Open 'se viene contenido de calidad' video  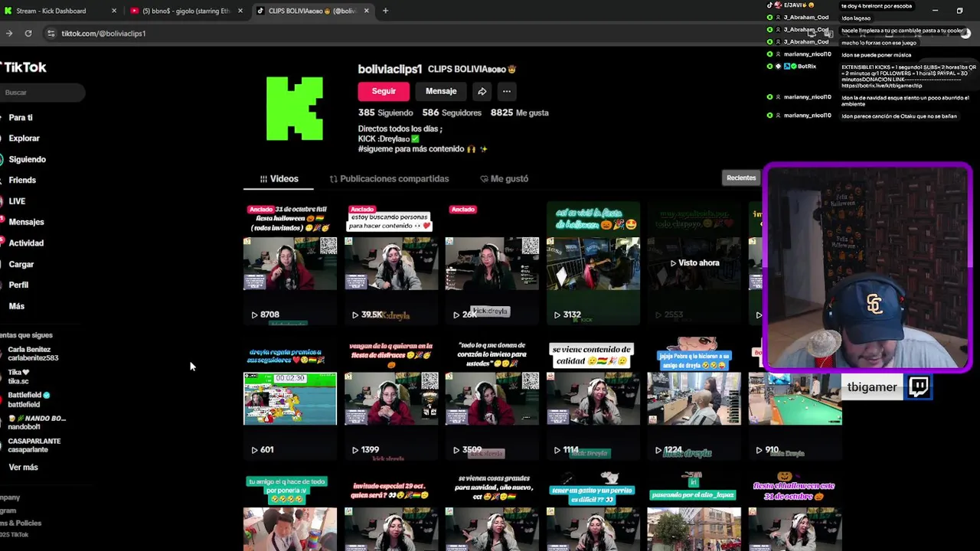pyautogui.click(x=593, y=399)
